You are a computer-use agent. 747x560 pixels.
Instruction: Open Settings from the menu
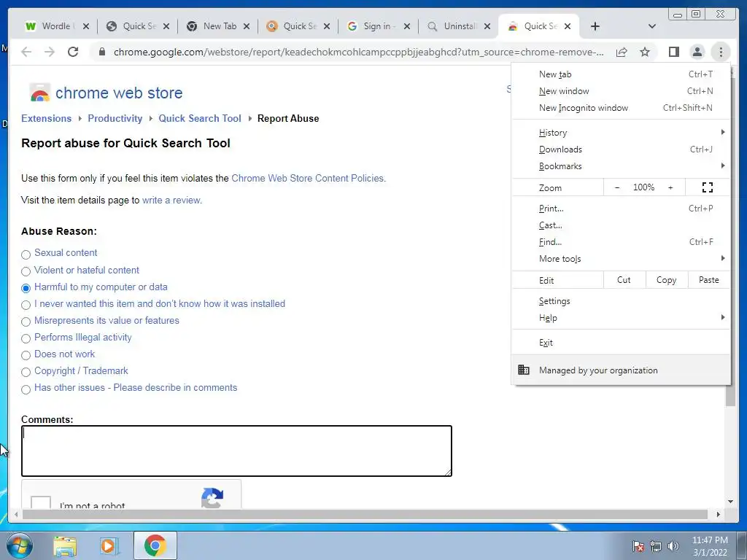click(x=621, y=301)
